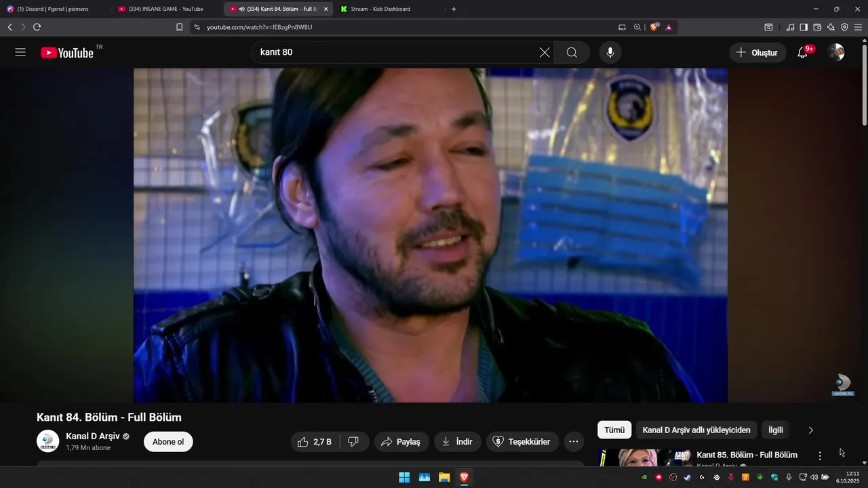The width and height of the screenshot is (868, 488).
Task: Open Brave Wallet icon
Action: (817, 27)
